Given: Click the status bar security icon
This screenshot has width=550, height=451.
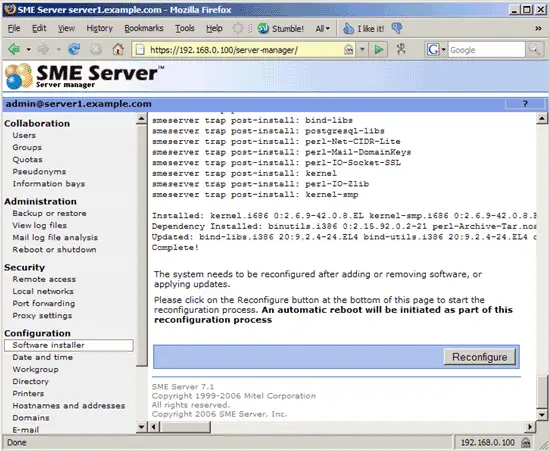Looking at the screenshot, I should (525, 443).
